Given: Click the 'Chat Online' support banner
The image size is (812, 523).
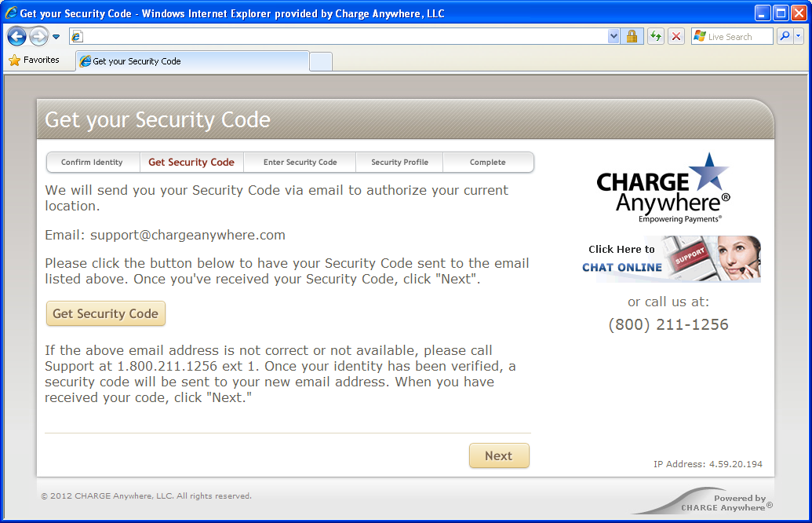Looking at the screenshot, I should (671, 259).
